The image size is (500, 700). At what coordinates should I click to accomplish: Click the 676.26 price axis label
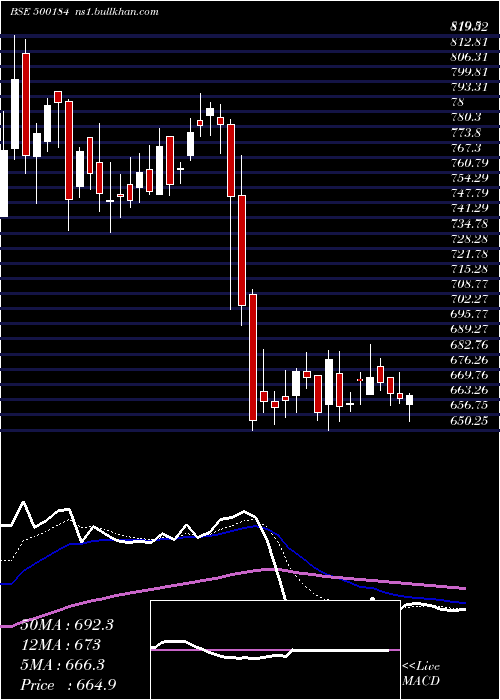[x=470, y=360]
